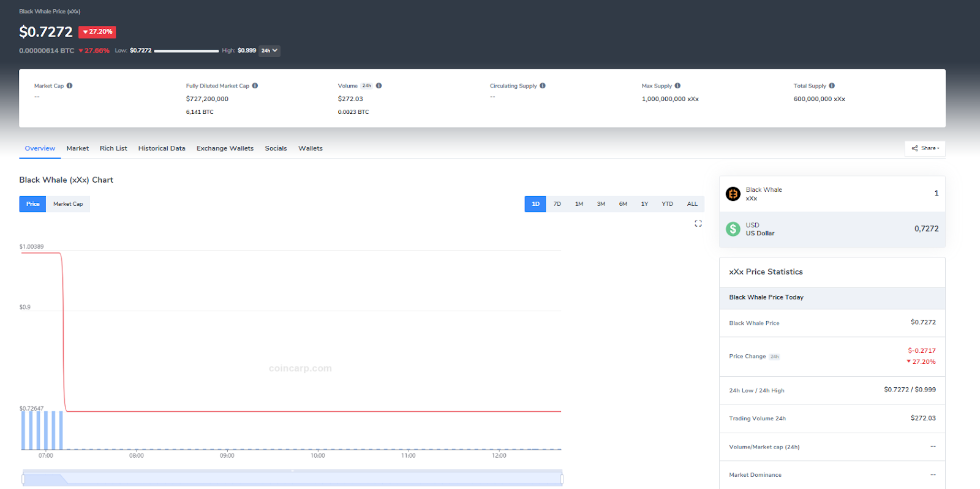980x489 pixels.
Task: Click the 0.00000614 BTC price text
Action: [47, 51]
